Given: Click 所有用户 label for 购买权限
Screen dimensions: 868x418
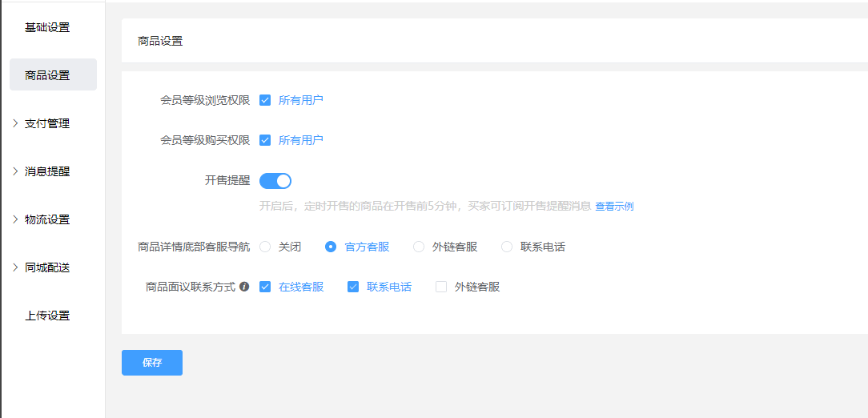Looking at the screenshot, I should point(300,140).
